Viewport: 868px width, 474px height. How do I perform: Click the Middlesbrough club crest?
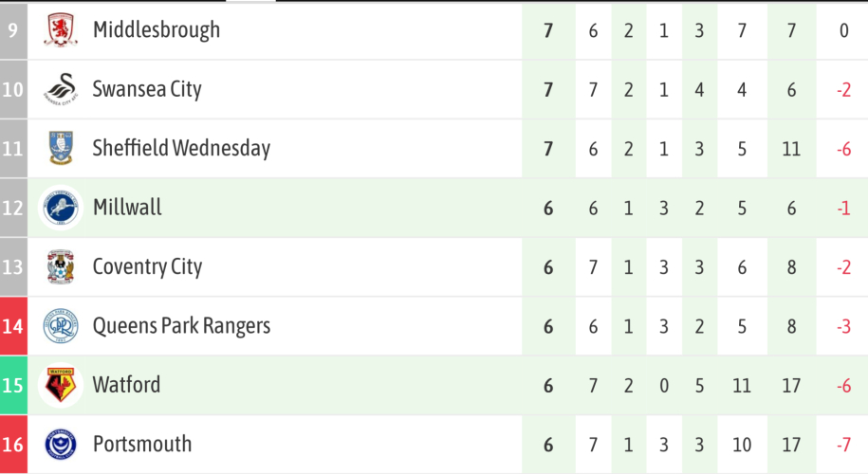(x=62, y=30)
